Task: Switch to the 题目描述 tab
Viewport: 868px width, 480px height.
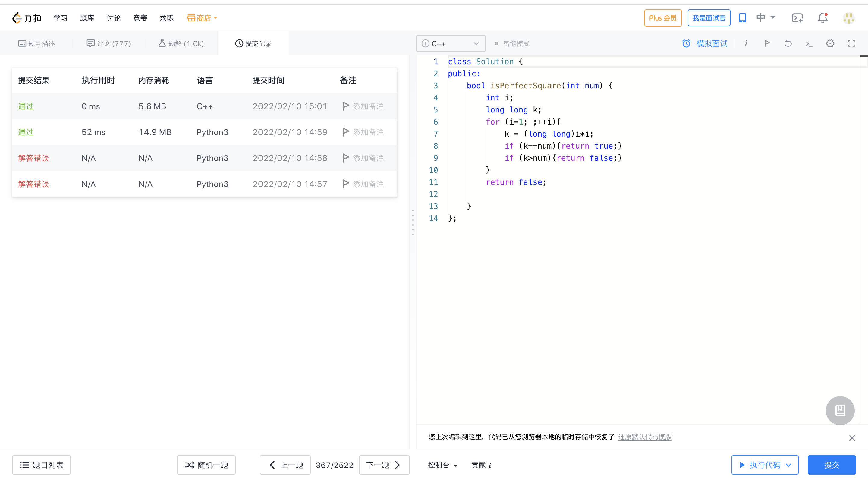Action: coord(36,43)
